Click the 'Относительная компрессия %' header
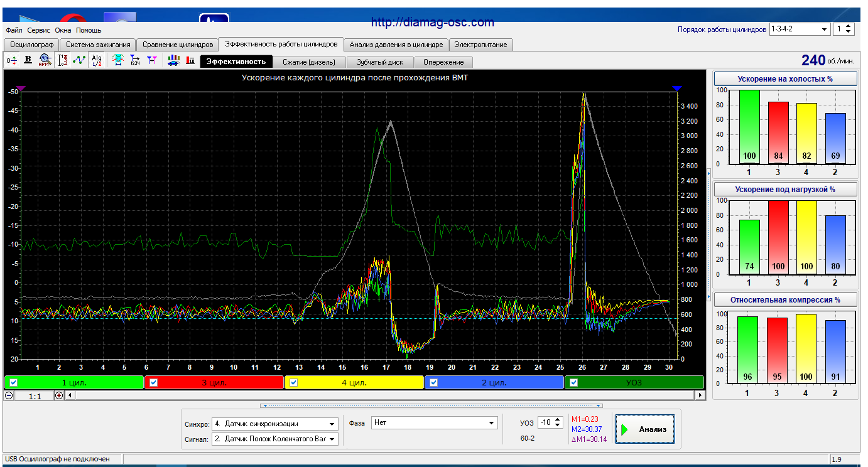 786,299
